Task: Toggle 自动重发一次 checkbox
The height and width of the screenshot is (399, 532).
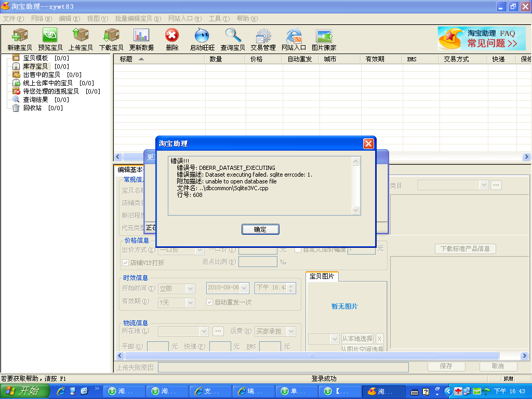Action: click(x=210, y=302)
